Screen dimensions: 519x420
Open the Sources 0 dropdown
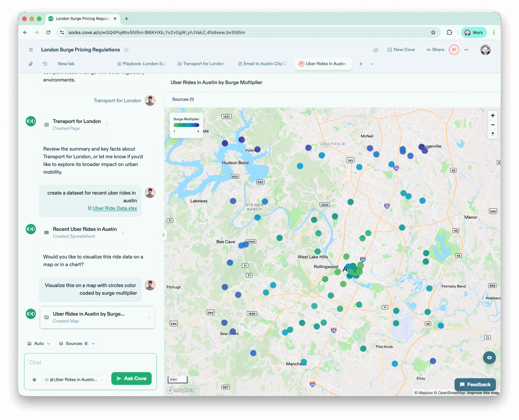click(77, 344)
